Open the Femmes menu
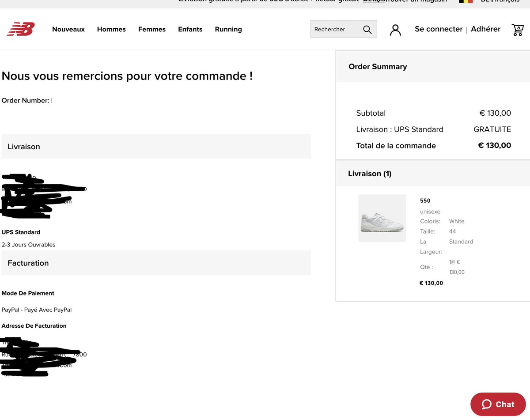530x420 pixels. click(x=152, y=29)
